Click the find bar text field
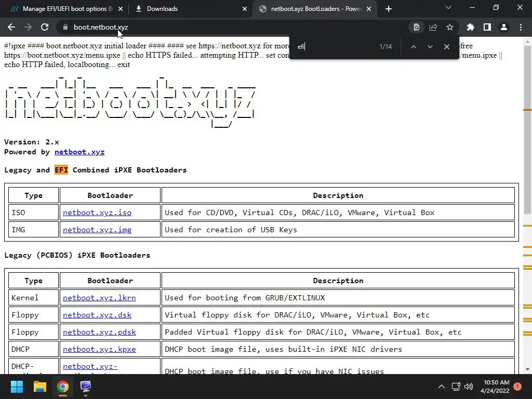The height and width of the screenshot is (399, 532). click(x=336, y=47)
